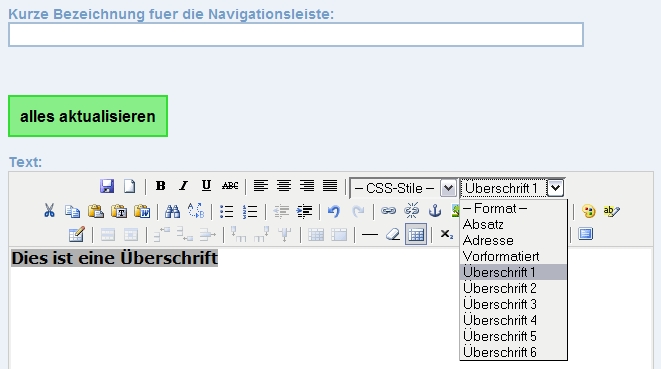Toggle underline formatting
Screen dimensions: 661x369
tap(206, 186)
